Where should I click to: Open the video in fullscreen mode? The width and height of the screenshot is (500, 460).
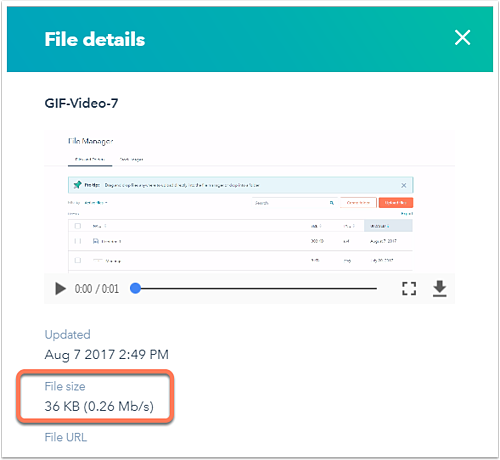pyautogui.click(x=409, y=289)
